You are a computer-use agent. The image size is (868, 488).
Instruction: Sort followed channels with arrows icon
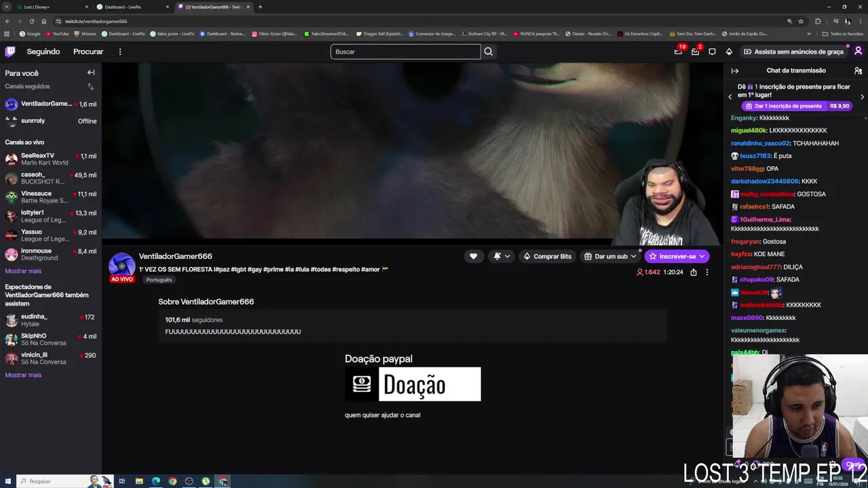(x=91, y=87)
